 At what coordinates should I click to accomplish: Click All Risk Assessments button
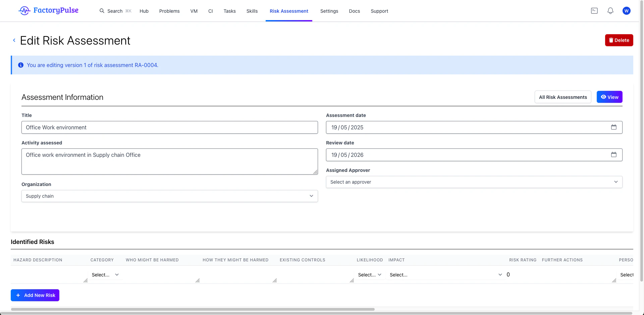tap(563, 97)
